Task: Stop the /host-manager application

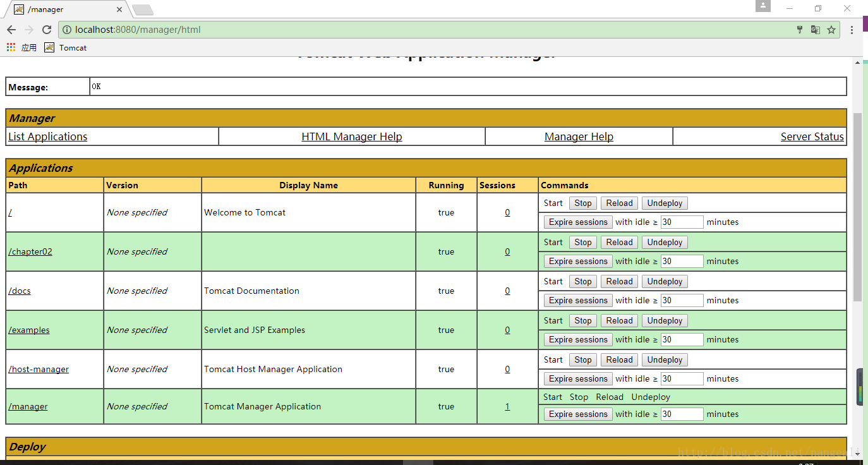Action: pos(583,359)
